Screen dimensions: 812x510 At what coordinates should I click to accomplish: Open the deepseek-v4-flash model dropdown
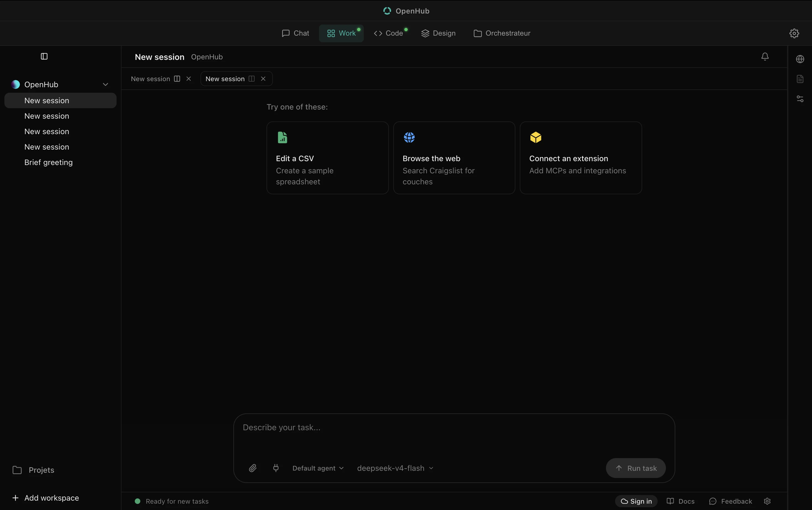point(395,468)
